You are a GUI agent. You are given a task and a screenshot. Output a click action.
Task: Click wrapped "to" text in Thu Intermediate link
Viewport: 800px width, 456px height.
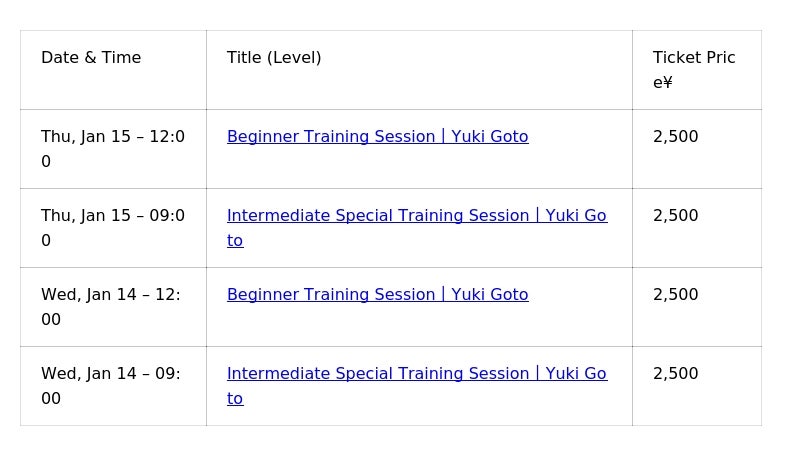point(235,241)
